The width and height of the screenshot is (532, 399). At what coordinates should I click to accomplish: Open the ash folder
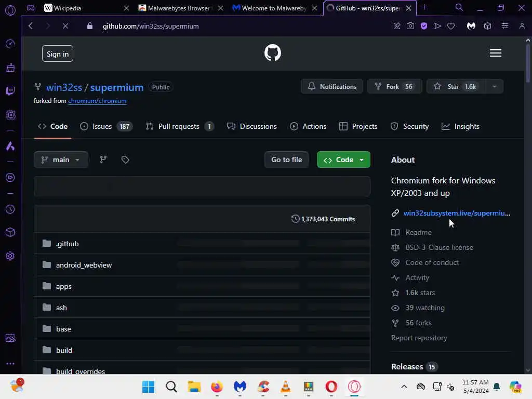(x=61, y=308)
